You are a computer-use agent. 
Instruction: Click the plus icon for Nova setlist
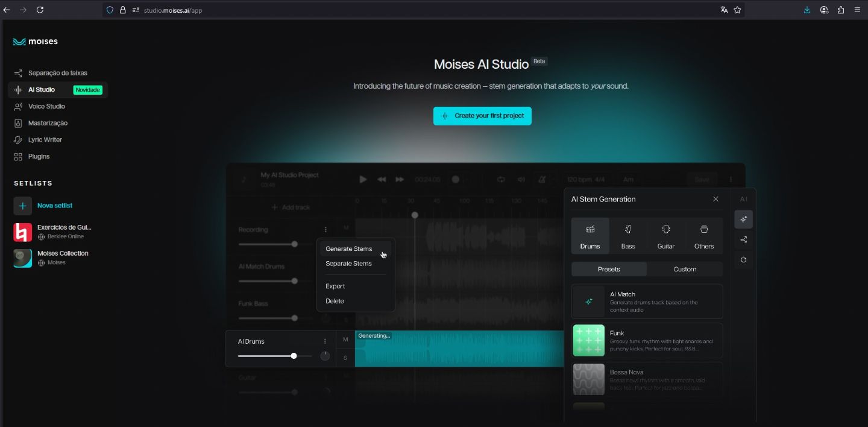[23, 206]
